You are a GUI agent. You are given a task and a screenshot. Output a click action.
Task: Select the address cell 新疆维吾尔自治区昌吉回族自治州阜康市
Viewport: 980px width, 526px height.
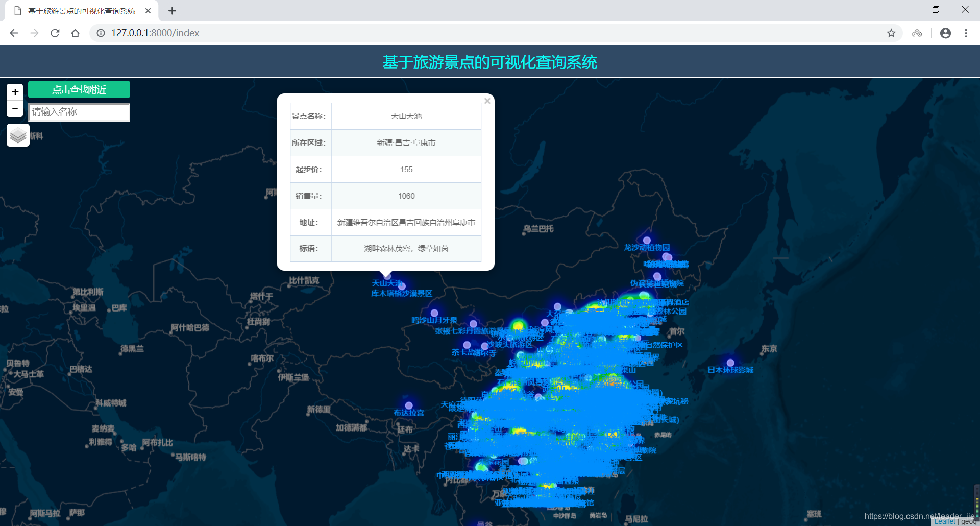[x=406, y=223]
